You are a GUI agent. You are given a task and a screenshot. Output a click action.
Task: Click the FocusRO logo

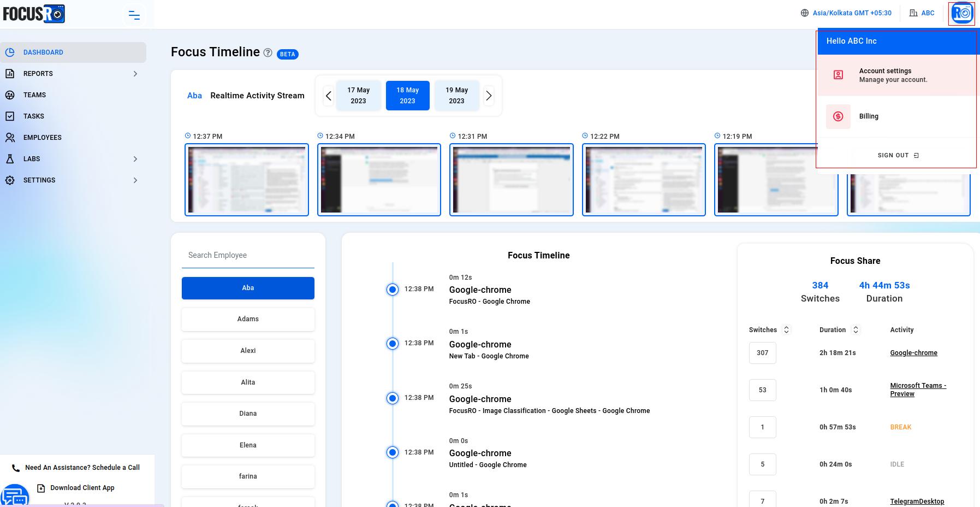coord(34,14)
